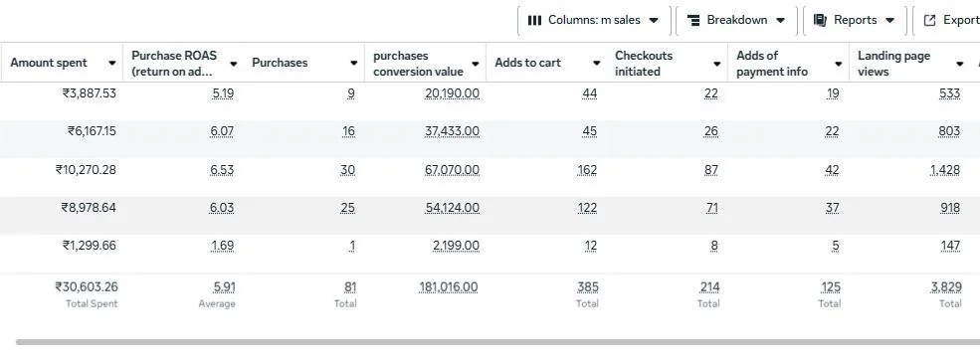
Task: Click the Export share-arrow icon
Action: [930, 21]
